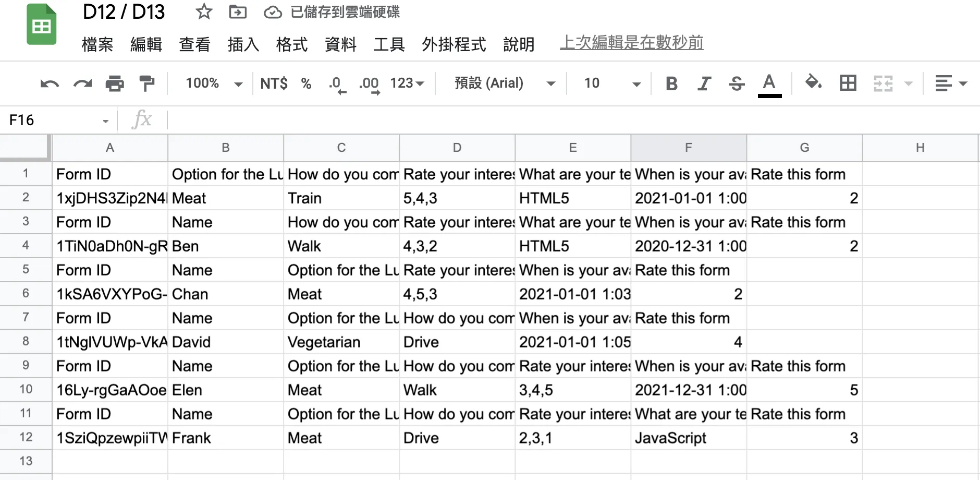This screenshot has width=980, height=480.
Task: Open the 格式 menu
Action: coord(291,44)
